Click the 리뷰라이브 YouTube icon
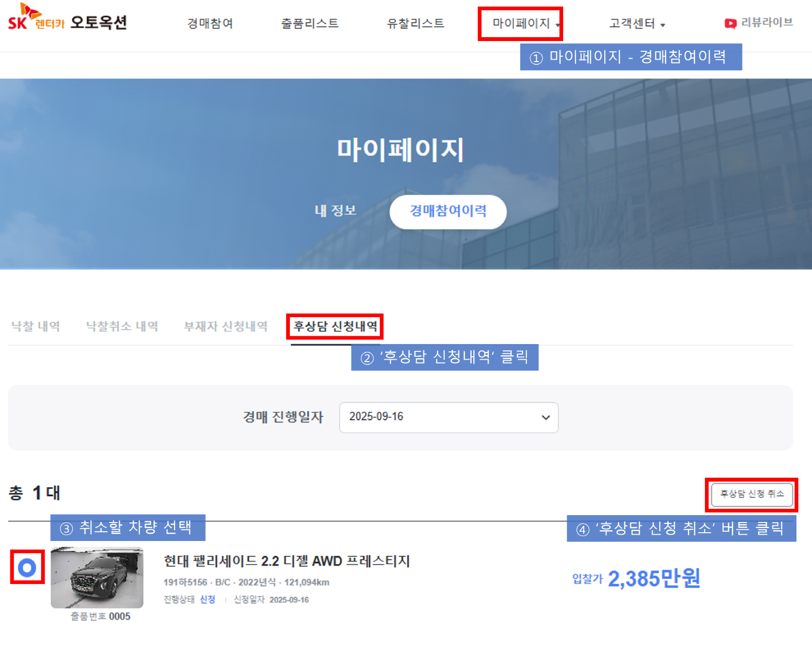The width and height of the screenshot is (812, 650). point(730,23)
